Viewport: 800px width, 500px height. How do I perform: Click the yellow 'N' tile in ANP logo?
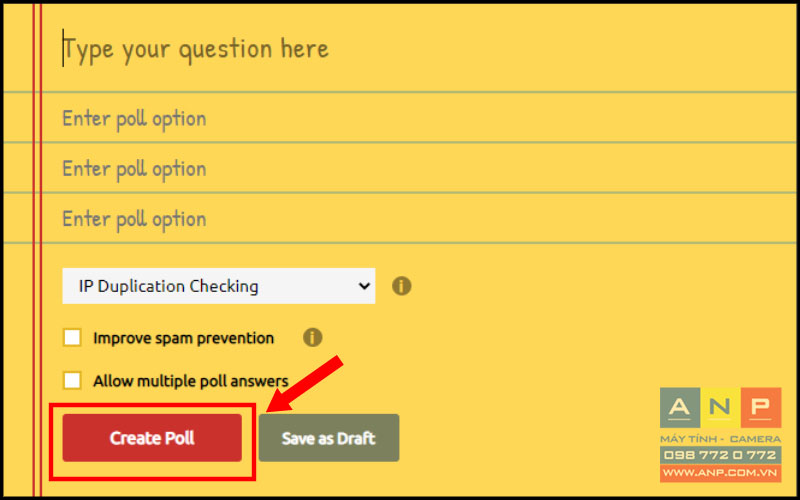(x=720, y=408)
